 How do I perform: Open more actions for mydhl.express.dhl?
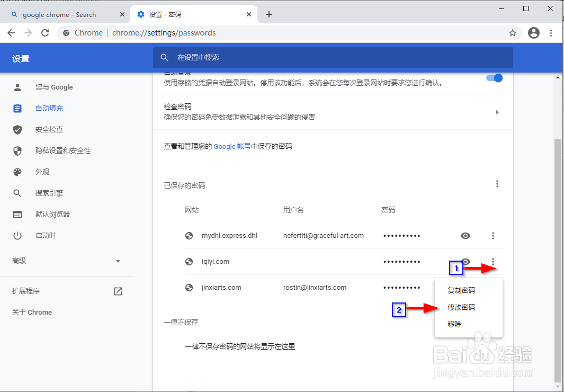[493, 236]
